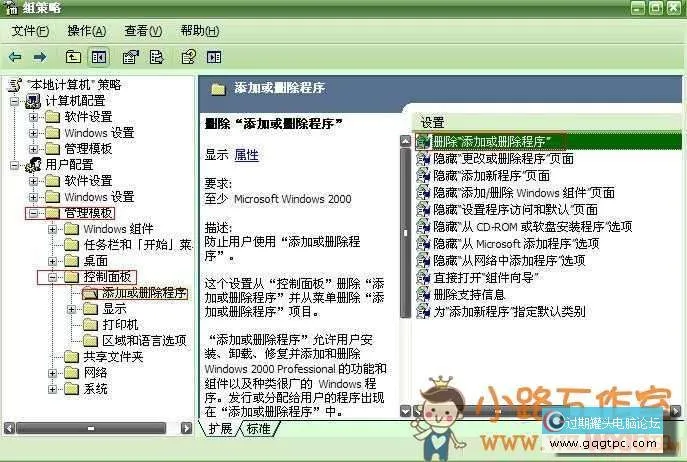
Task: Toggle the console tree show/hide icon
Action: (99, 57)
